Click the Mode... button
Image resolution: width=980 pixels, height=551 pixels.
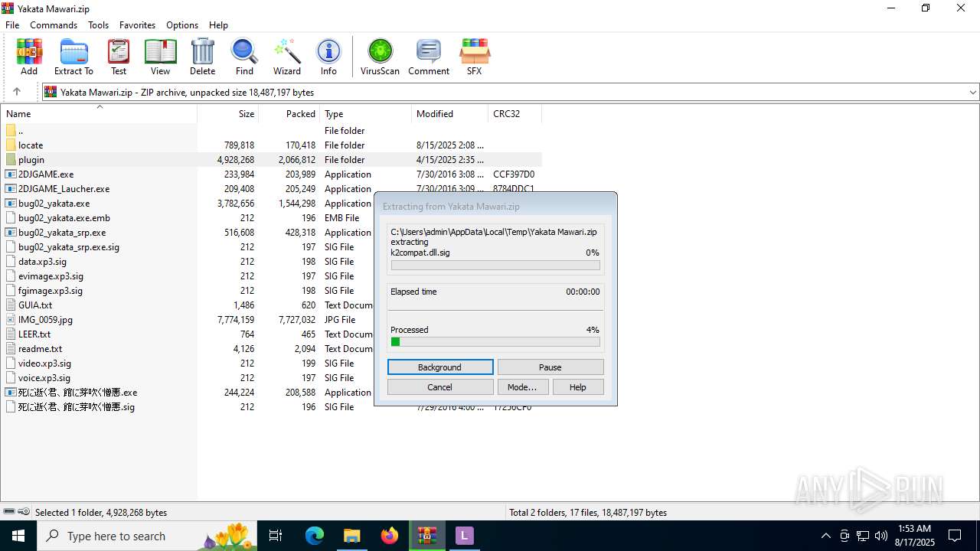tap(522, 387)
